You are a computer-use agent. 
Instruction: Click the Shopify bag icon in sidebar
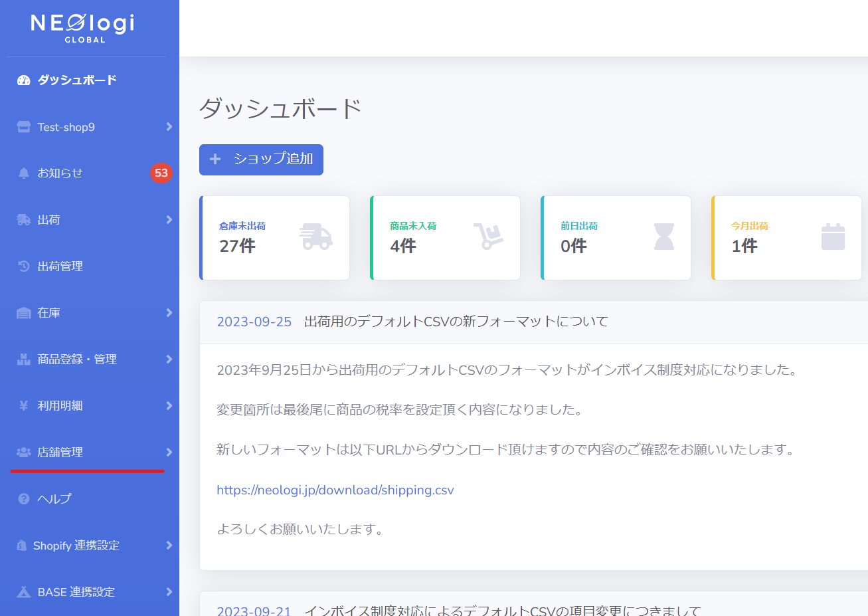pos(22,546)
